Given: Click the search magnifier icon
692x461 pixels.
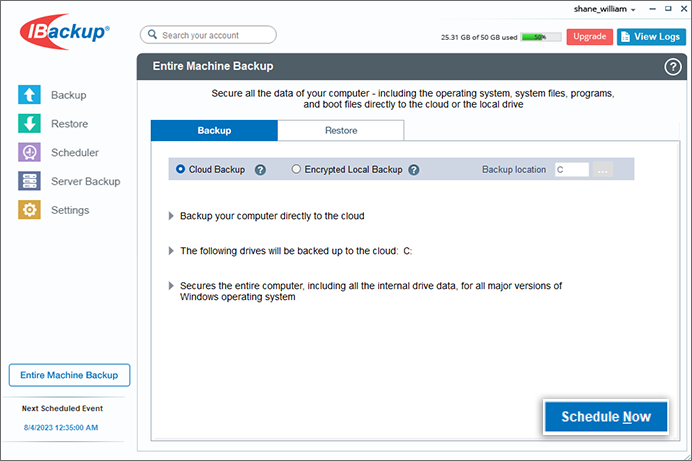Looking at the screenshot, I should point(152,34).
